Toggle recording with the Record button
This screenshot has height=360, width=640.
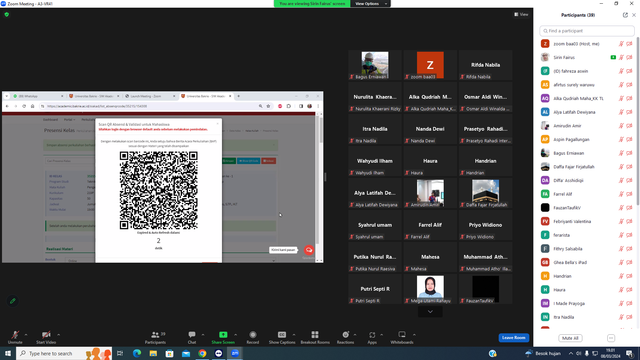pyautogui.click(x=253, y=338)
